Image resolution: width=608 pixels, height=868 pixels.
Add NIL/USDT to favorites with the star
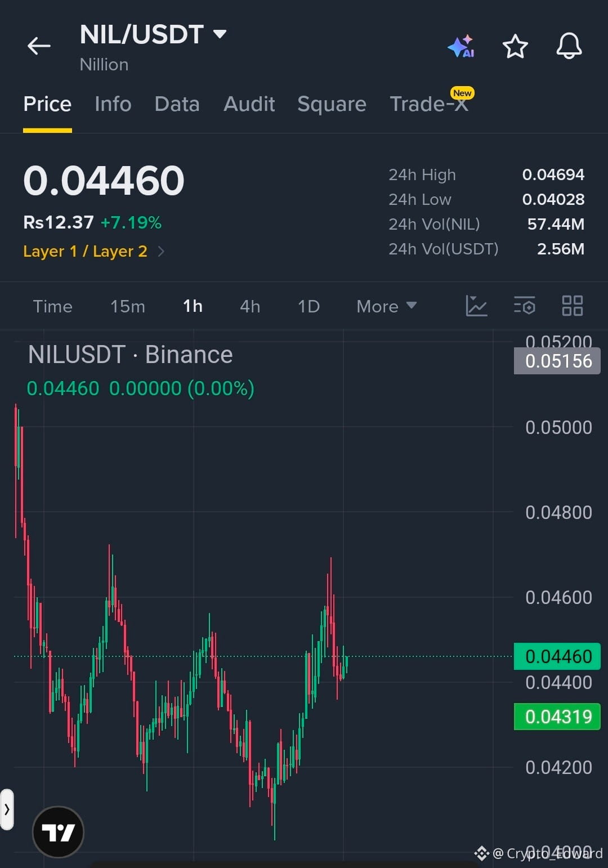(x=515, y=46)
